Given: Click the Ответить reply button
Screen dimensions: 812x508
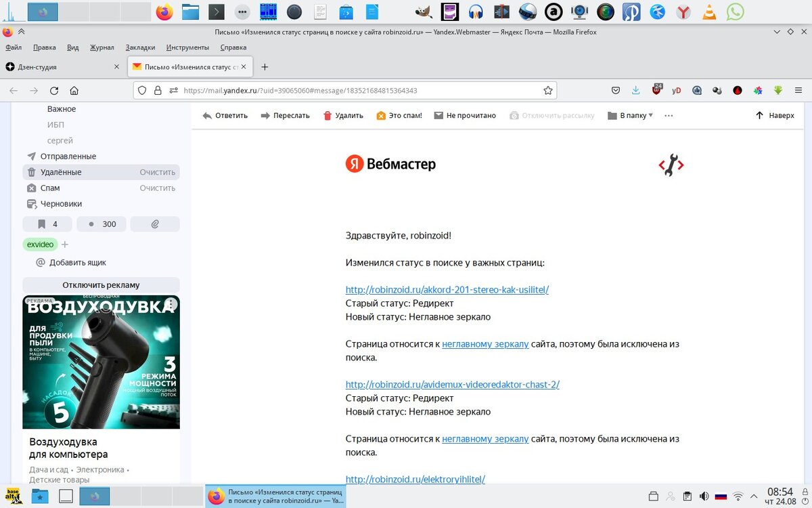Looking at the screenshot, I should (225, 115).
